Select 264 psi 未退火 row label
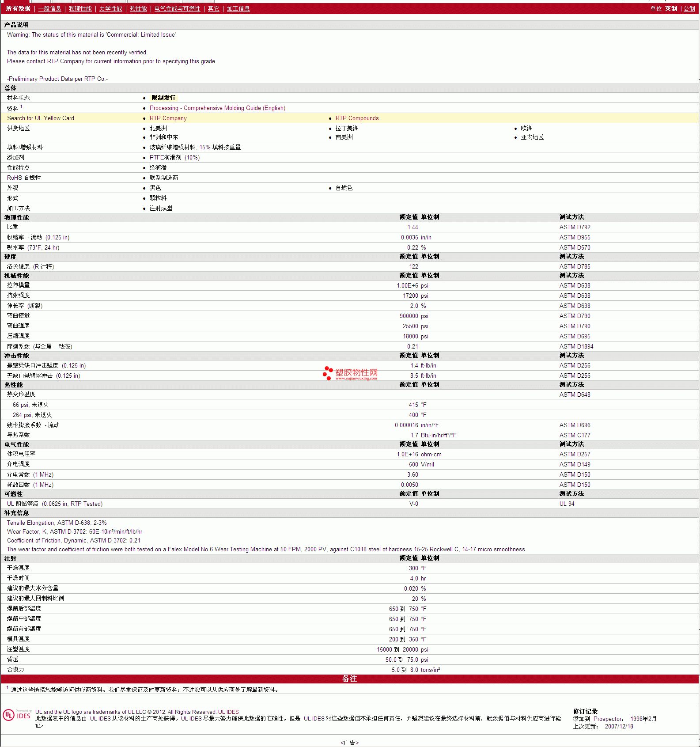 coord(32,415)
